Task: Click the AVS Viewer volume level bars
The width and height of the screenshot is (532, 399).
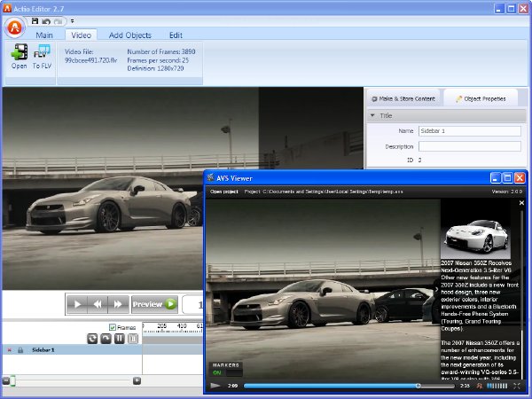Action: (497, 386)
